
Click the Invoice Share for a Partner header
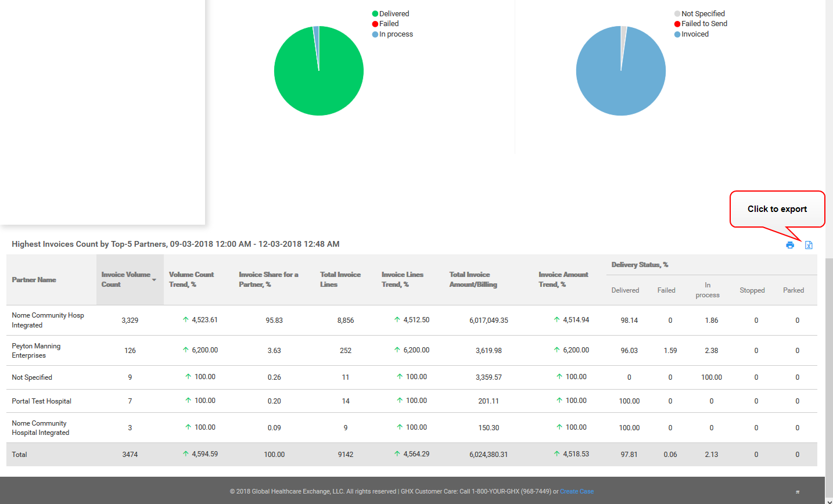pos(268,279)
